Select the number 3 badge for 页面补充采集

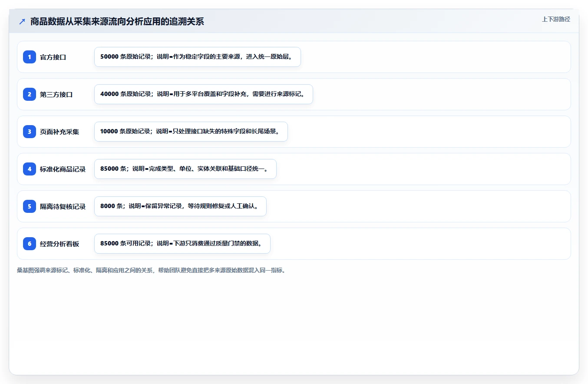[30, 132]
